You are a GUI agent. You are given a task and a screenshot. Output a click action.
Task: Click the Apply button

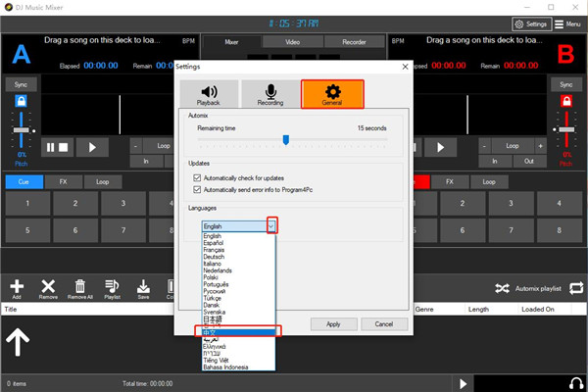coord(333,323)
